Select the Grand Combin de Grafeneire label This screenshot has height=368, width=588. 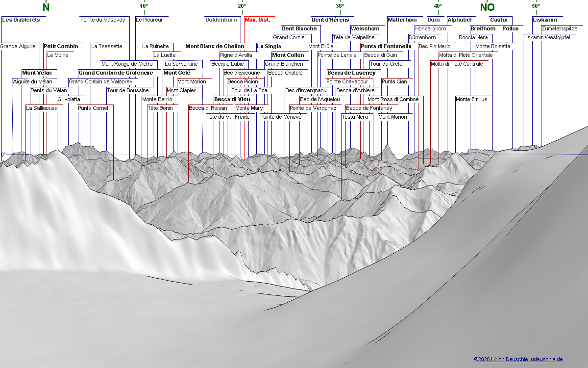click(116, 73)
